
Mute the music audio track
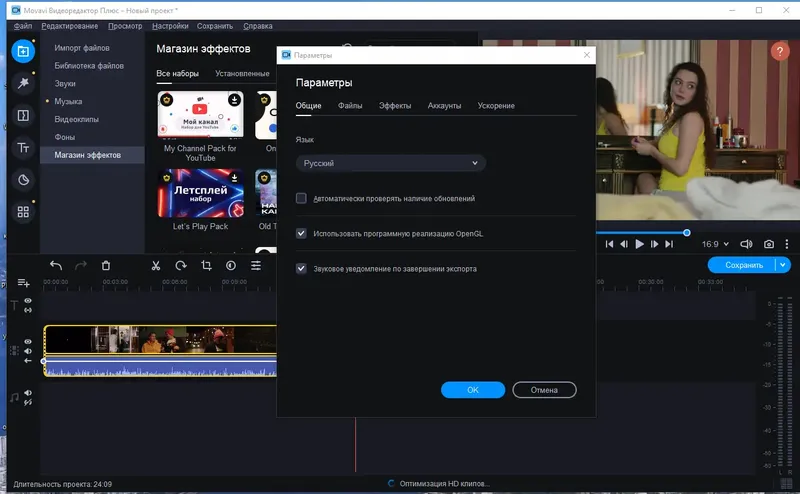[x=28, y=393]
